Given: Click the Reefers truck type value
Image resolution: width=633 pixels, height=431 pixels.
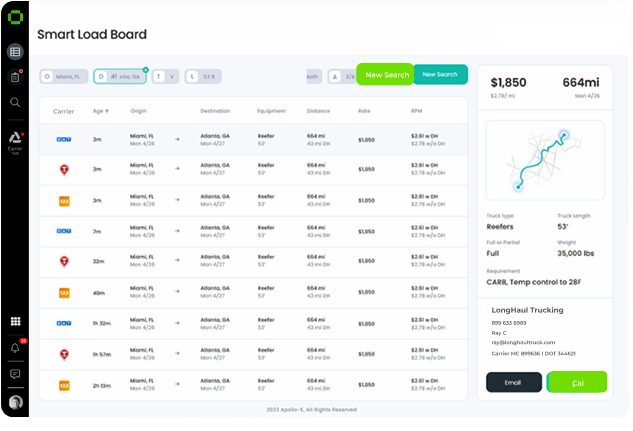Looking at the screenshot, I should click(x=500, y=227).
